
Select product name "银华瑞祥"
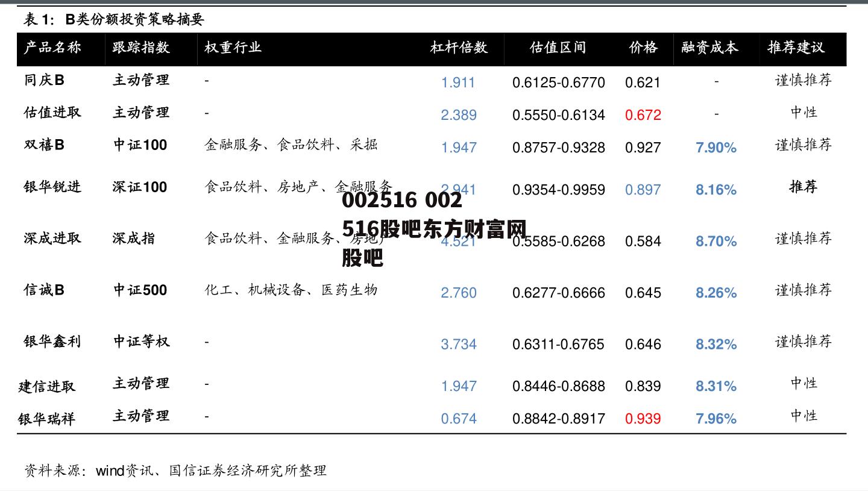pos(47,419)
